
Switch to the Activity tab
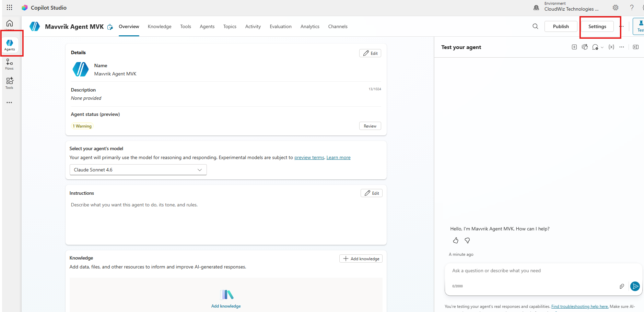[253, 26]
